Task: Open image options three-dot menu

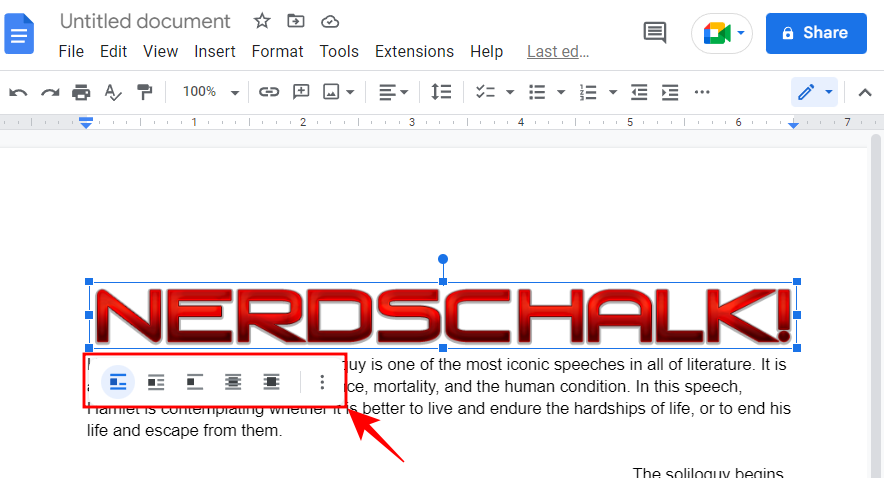Action: tap(322, 382)
